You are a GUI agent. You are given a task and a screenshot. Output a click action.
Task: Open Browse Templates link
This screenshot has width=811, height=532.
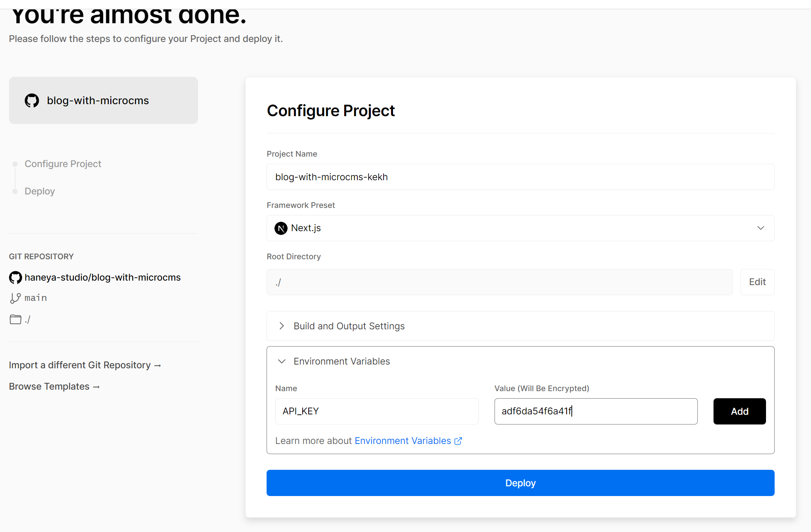54,387
